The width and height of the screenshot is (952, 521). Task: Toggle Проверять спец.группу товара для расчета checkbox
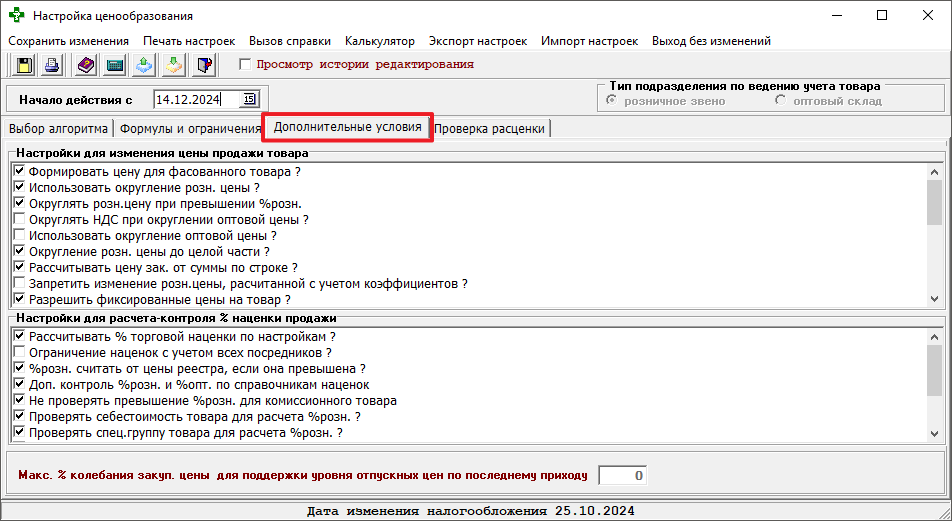(x=19, y=432)
